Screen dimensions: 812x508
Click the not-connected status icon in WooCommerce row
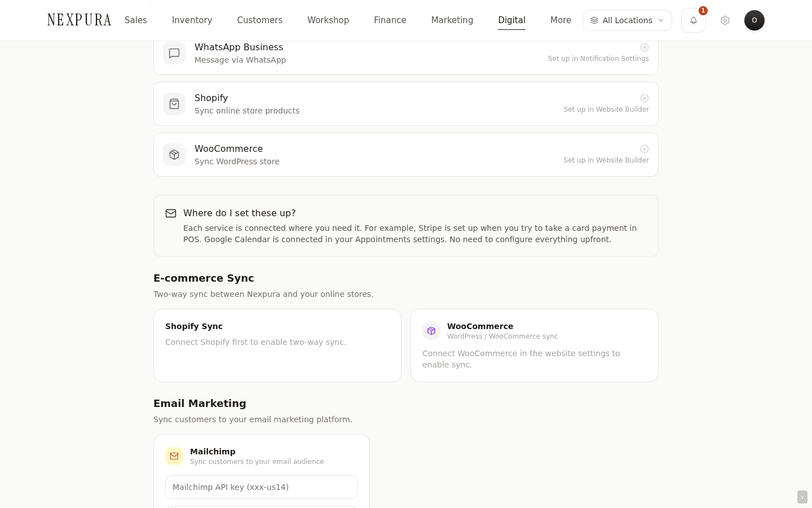pyautogui.click(x=645, y=149)
